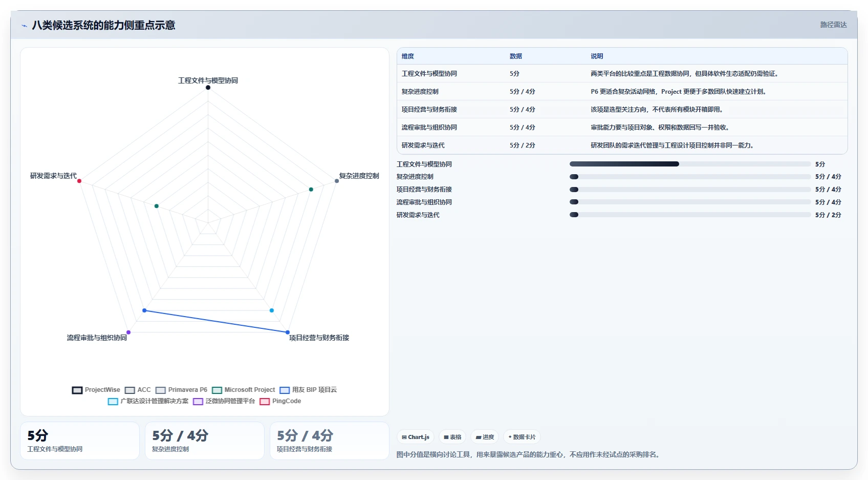Image resolution: width=868 pixels, height=480 pixels.
Task: Select the purple radar point at 流程审批与组织协同
Action: [128, 332]
